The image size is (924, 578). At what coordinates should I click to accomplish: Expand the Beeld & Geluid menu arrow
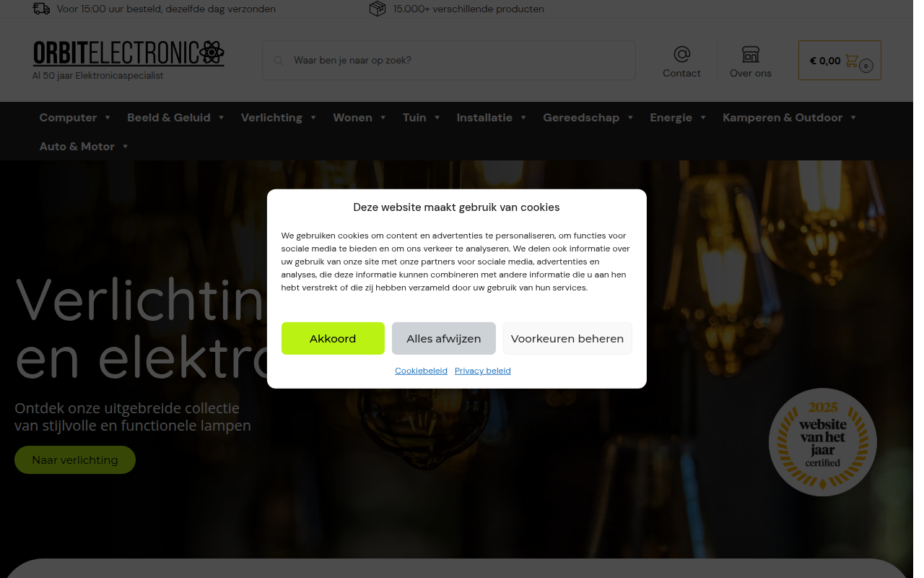point(221,118)
